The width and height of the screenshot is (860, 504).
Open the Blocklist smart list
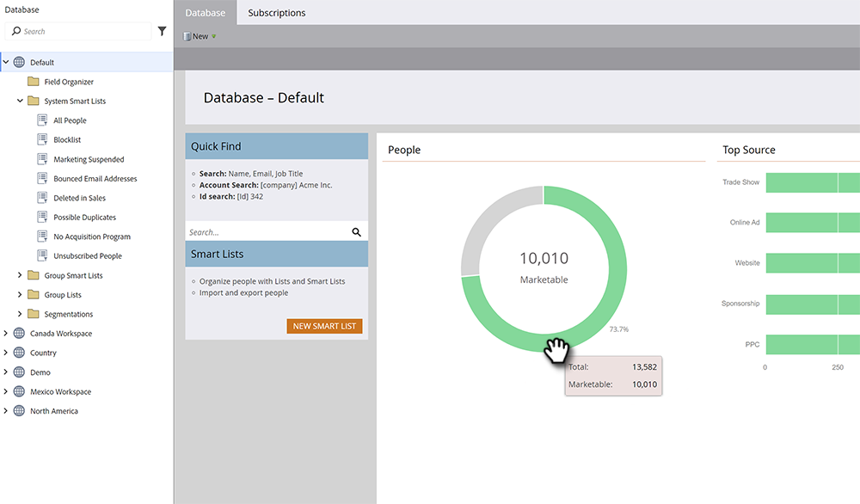67,140
